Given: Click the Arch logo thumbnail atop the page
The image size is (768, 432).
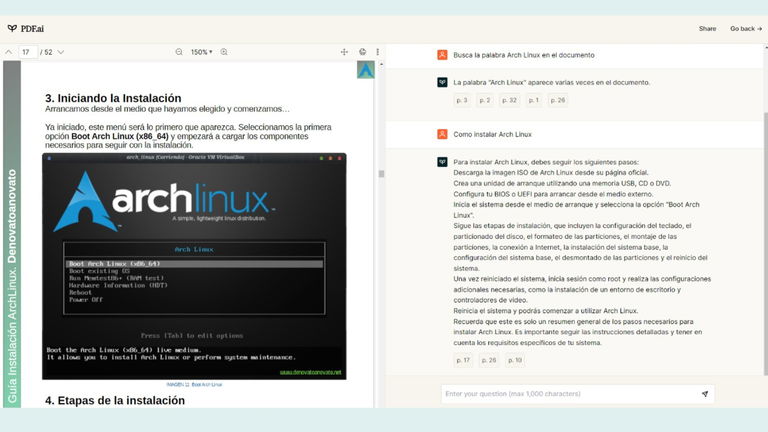Looking at the screenshot, I should point(365,70).
